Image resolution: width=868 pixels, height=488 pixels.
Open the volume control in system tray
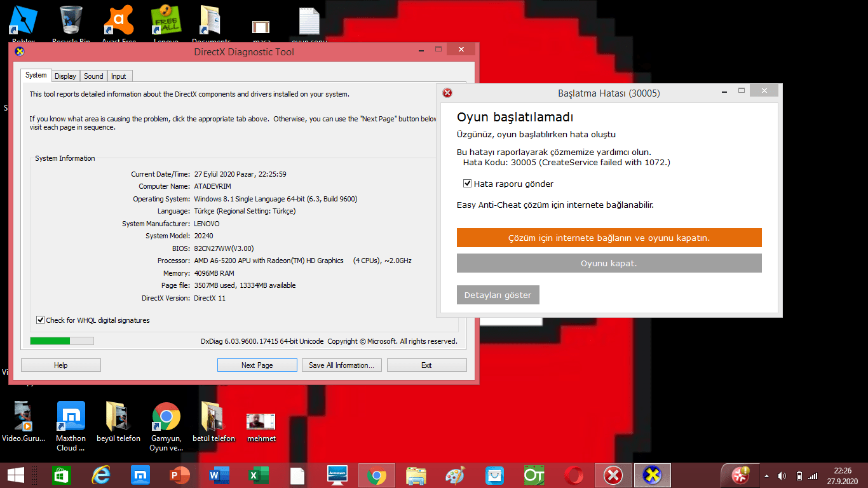(x=782, y=476)
